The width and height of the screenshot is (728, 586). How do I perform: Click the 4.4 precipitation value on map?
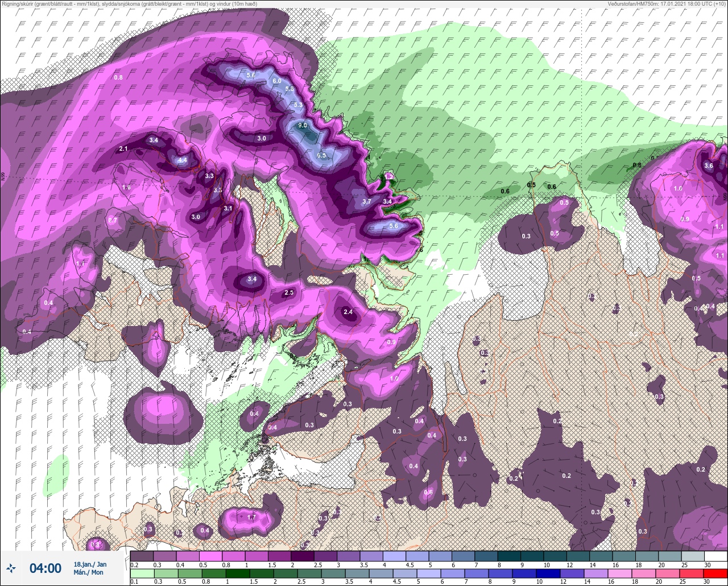183,160
